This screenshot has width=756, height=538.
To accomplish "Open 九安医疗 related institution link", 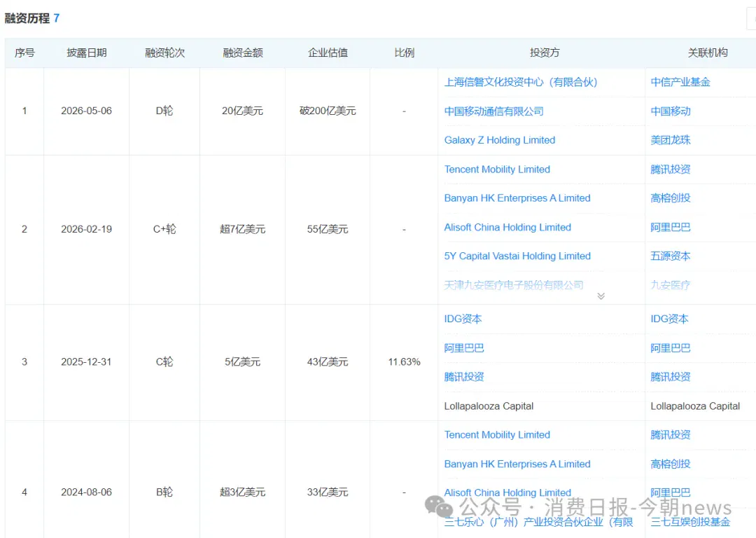I will point(670,285).
